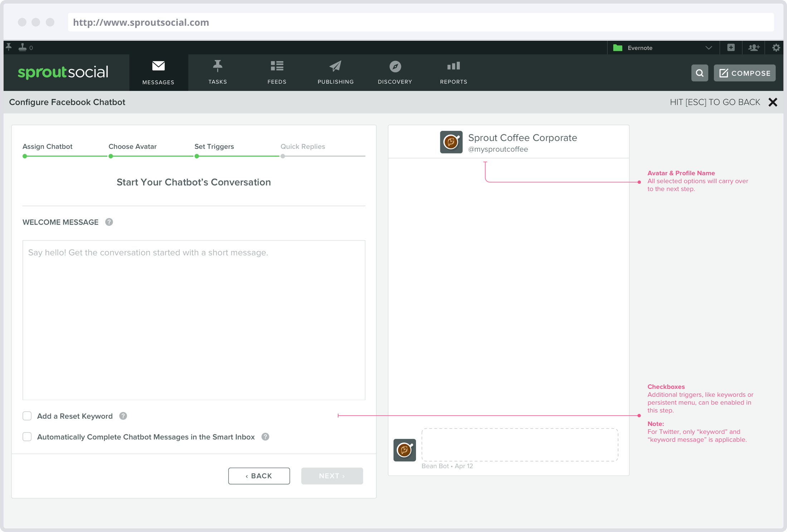Screen dimensions: 787x532
Task: Click the invite users icon
Action: click(x=754, y=48)
